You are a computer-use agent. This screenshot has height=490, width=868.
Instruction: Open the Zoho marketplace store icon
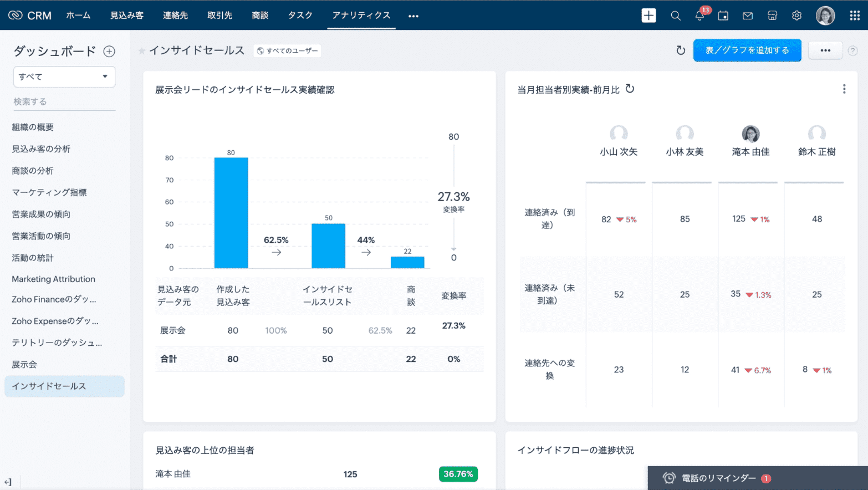coord(772,16)
